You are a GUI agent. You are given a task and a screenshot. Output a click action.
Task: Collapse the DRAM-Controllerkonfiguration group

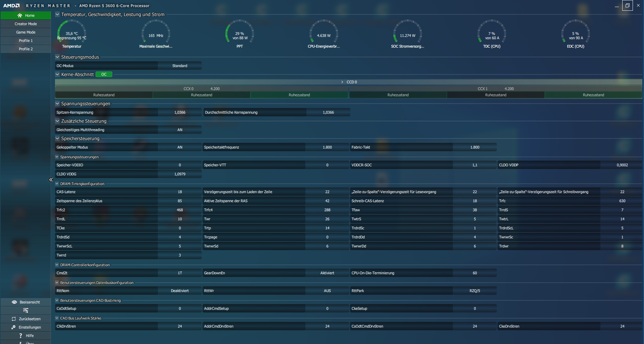(x=57, y=265)
